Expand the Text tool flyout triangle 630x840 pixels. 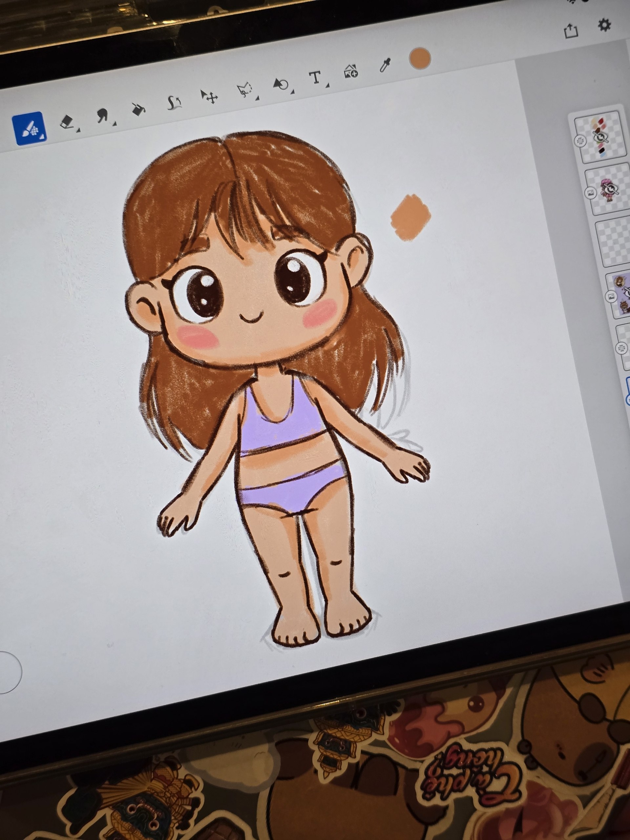click(327, 86)
